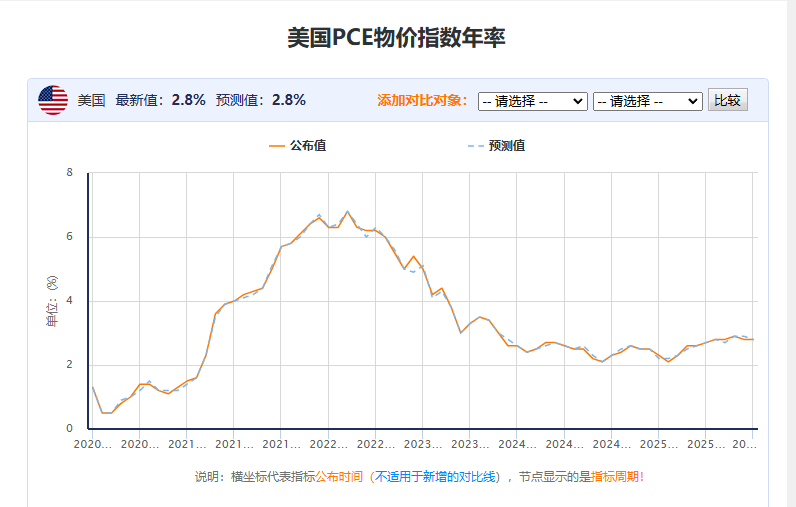Open the first 请选择 comparison dropdown
796x507 pixels.
pyautogui.click(x=533, y=101)
